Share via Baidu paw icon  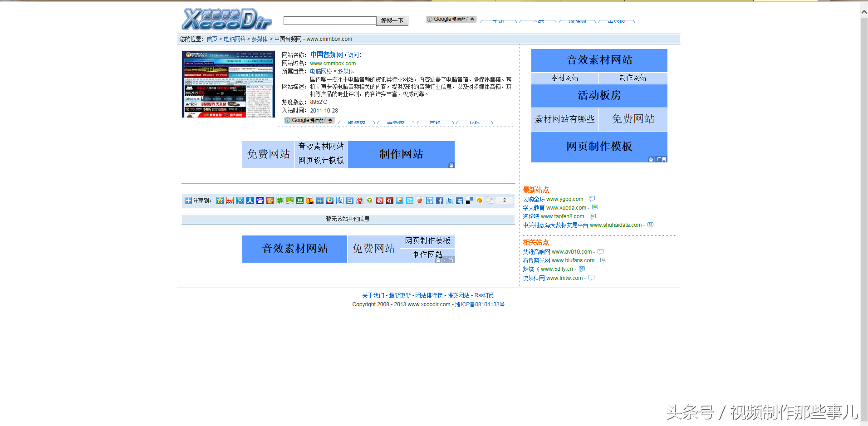point(260,201)
